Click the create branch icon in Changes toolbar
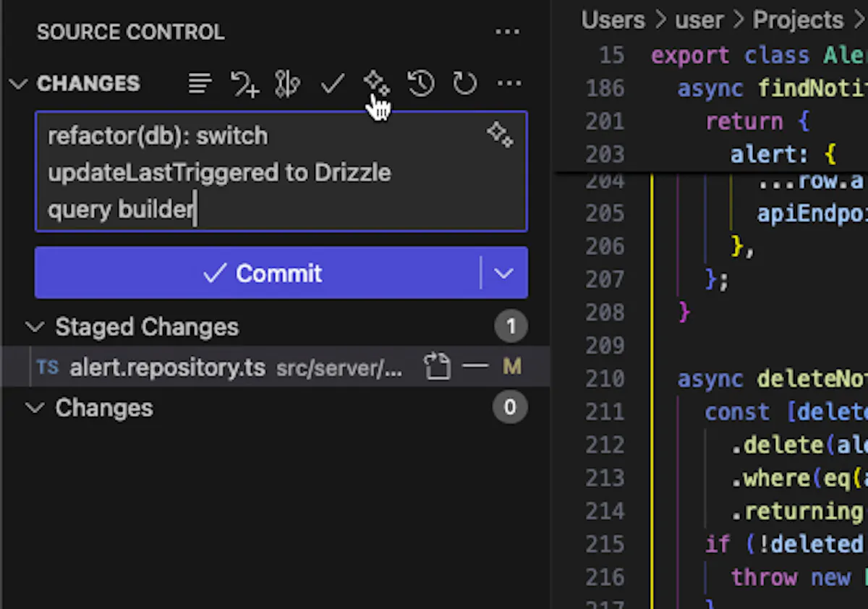 pos(244,84)
